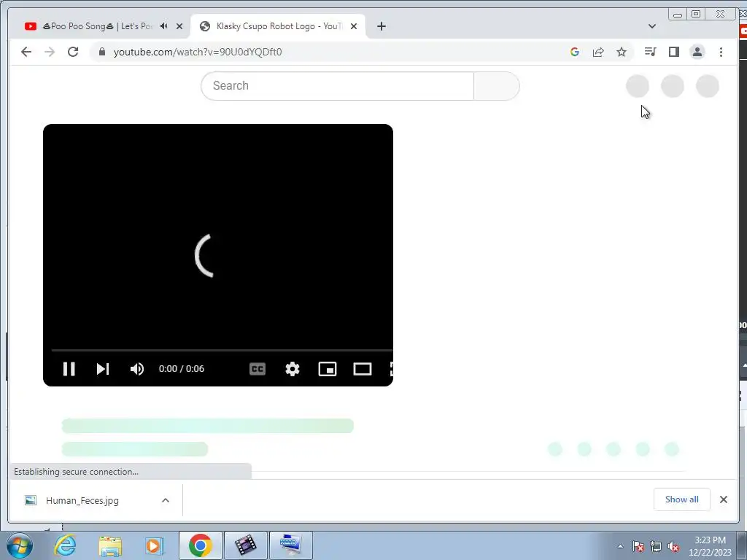The width and height of the screenshot is (747, 560).
Task: Switch to theater mode
Action: coord(363,369)
